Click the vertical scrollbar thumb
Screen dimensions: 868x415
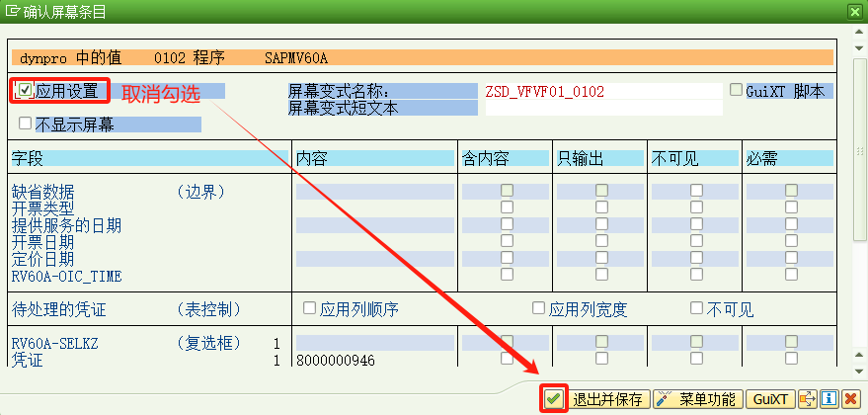(860, 148)
